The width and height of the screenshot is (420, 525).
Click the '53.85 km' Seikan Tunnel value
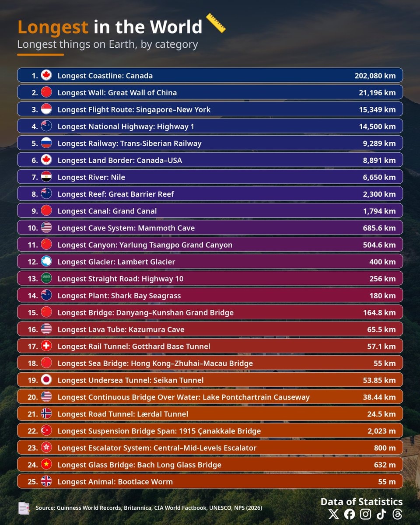379,380
